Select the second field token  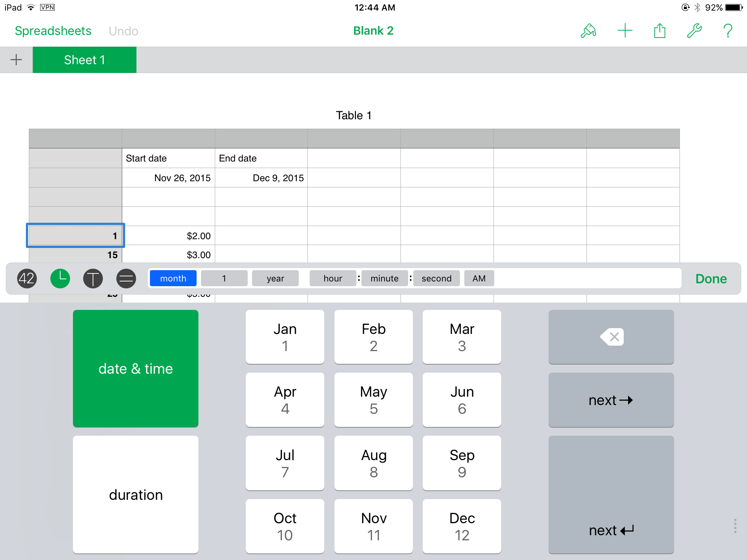pyautogui.click(x=437, y=279)
